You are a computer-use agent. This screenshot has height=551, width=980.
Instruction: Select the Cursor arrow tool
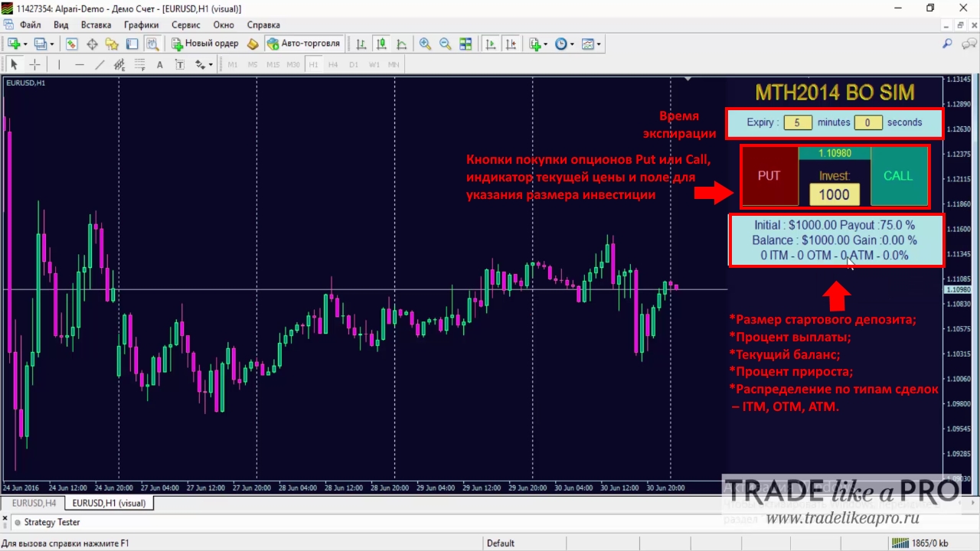[14, 64]
